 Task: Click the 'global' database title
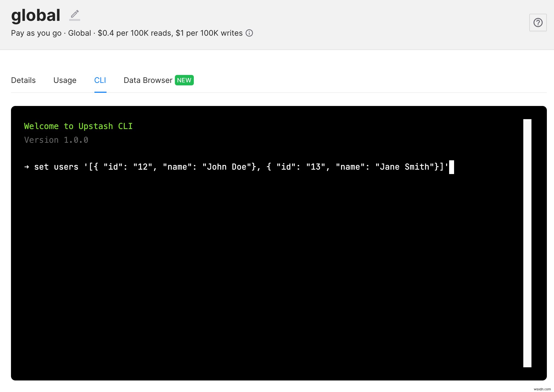click(x=36, y=15)
